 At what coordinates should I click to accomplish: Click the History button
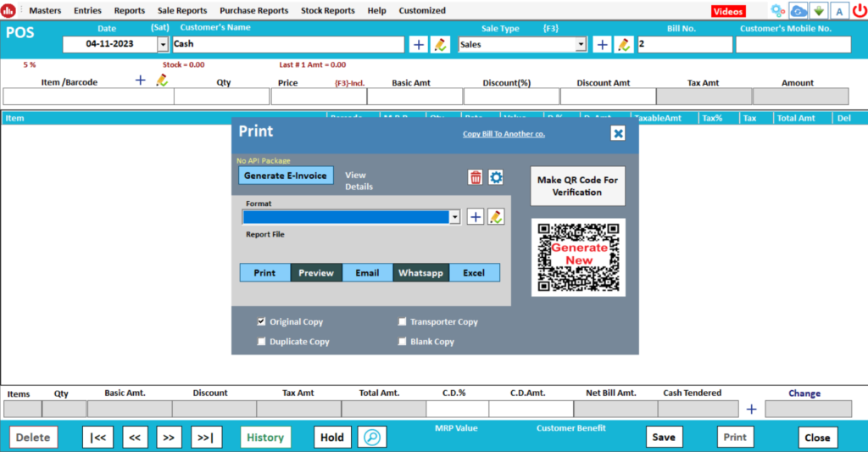tap(265, 437)
